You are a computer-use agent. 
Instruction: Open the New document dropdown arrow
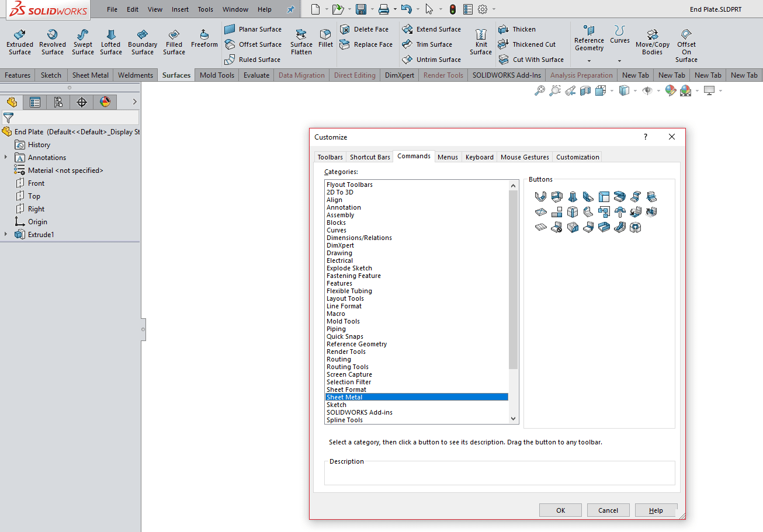coord(326,9)
